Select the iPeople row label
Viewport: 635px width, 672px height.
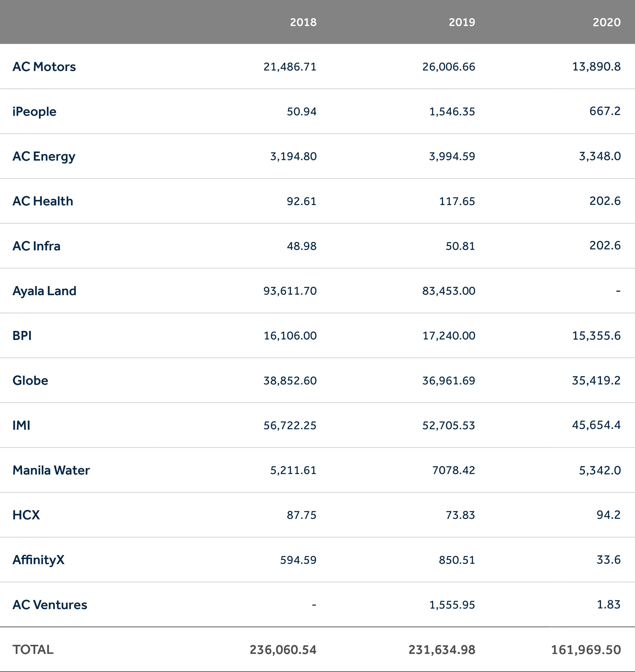(34, 112)
